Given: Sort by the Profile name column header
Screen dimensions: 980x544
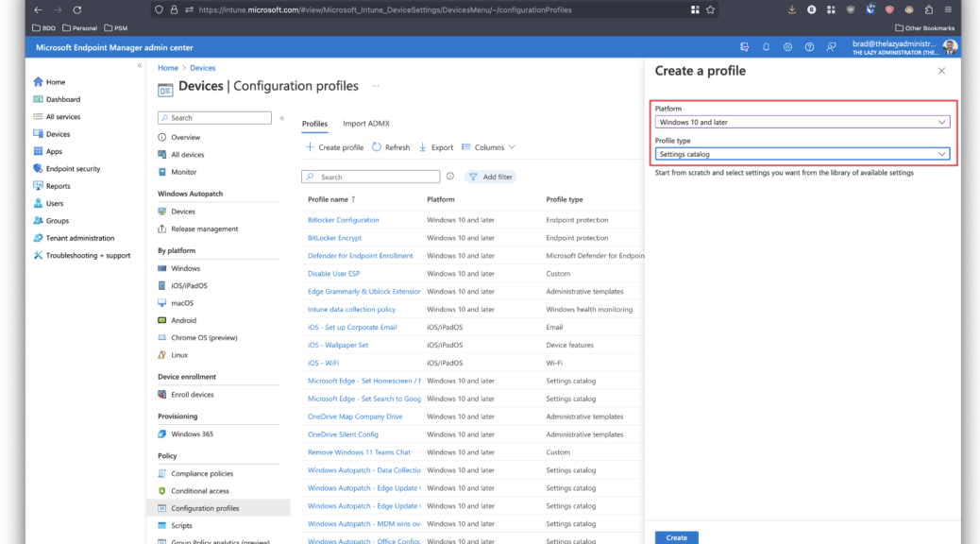Looking at the screenshot, I should pyautogui.click(x=331, y=199).
